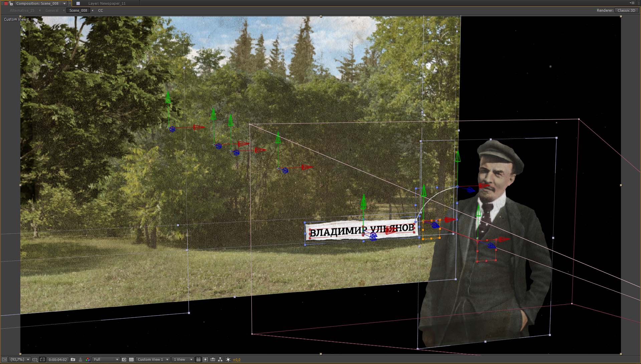This screenshot has height=364, width=641.
Task: Click the Reset Exposure aperture icon
Action: (228, 359)
